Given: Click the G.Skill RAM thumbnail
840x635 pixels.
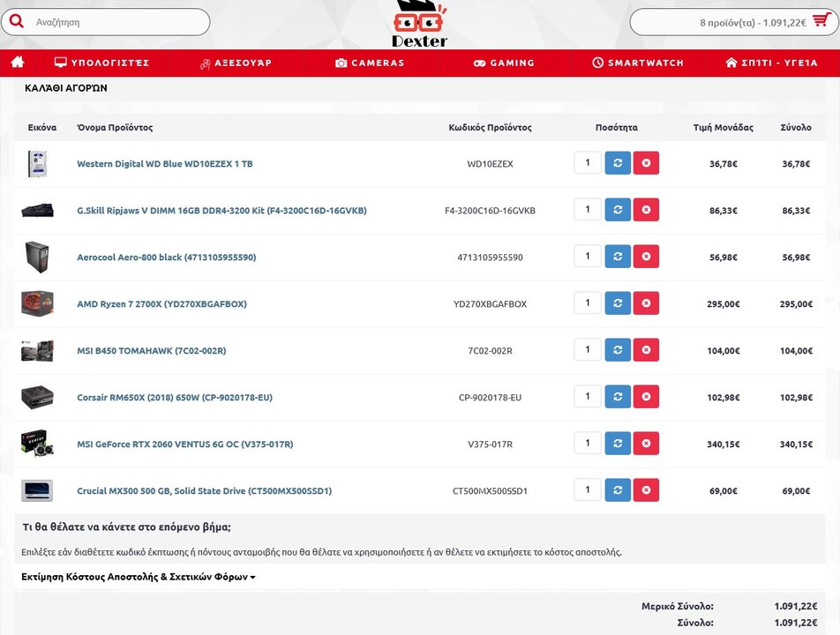Looking at the screenshot, I should [x=37, y=210].
